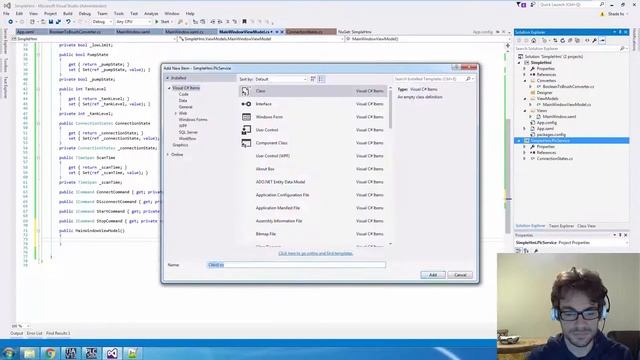Collapse SimpleHmi.PlcService project node
The height and width of the screenshot is (360, 640).
[519, 141]
